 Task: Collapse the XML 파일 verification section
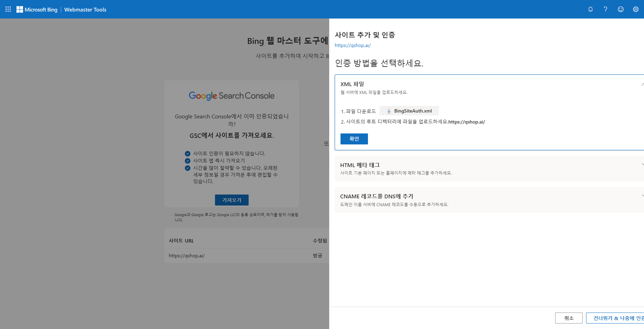[x=642, y=83]
